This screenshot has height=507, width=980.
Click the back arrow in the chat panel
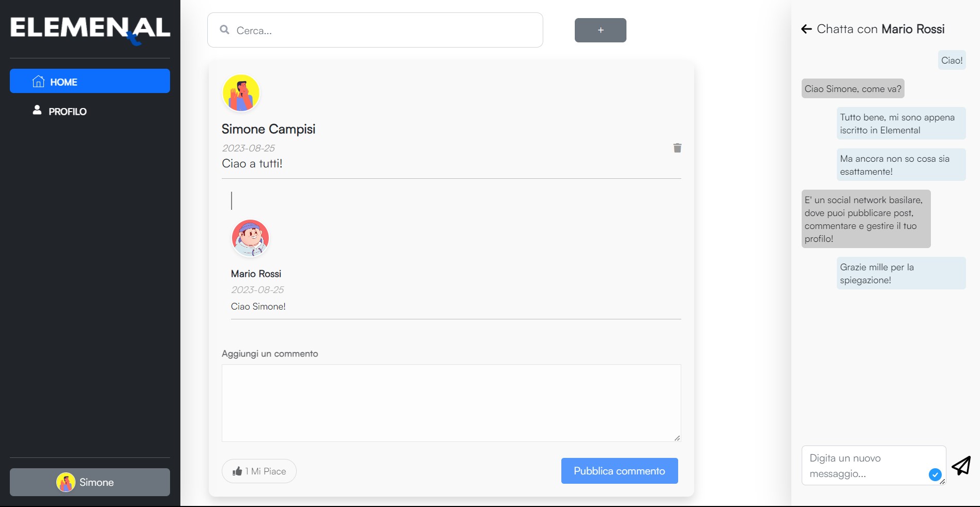coord(806,29)
